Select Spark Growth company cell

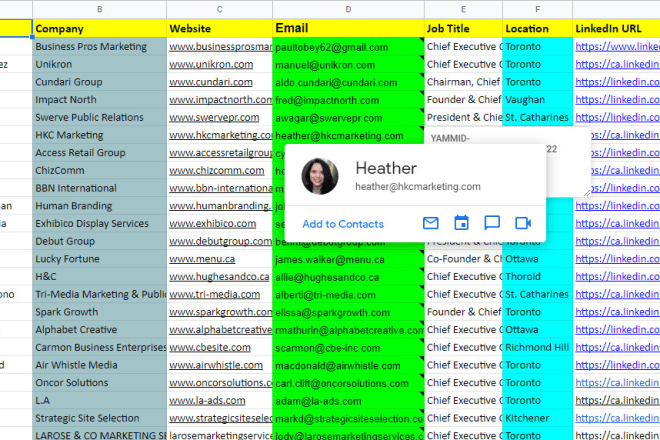[99, 312]
